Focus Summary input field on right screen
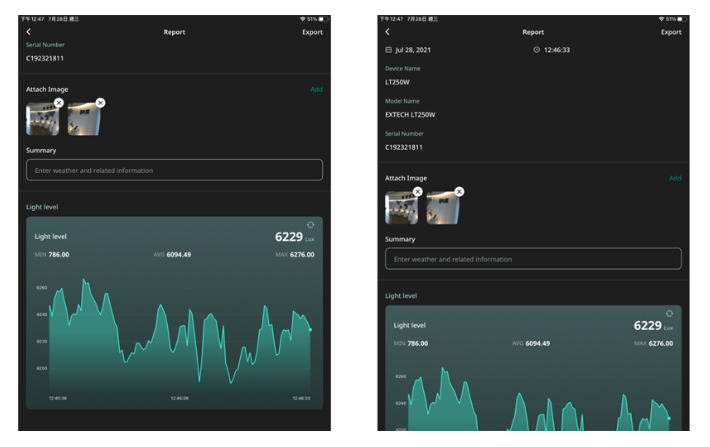710x447 pixels. [533, 259]
